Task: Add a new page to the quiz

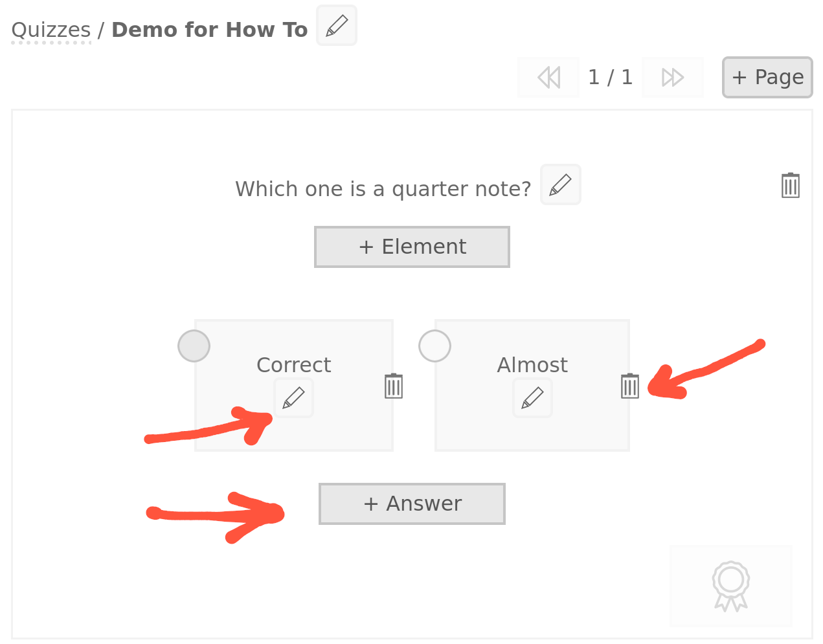Action: [x=767, y=78]
